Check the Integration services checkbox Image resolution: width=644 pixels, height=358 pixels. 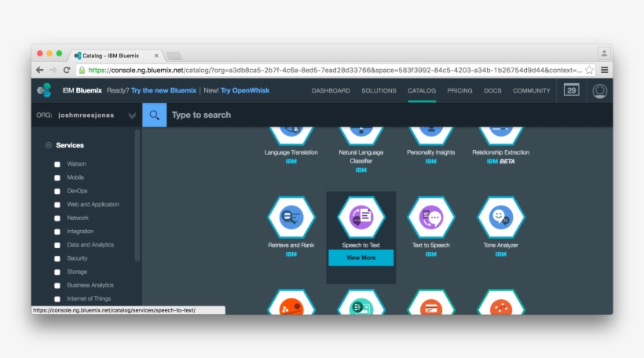[x=57, y=232]
